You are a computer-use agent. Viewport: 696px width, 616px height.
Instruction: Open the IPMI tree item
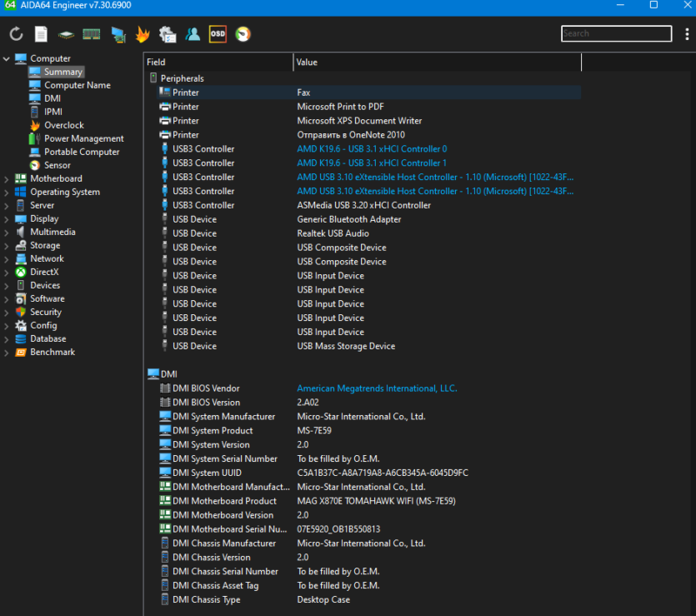point(53,112)
